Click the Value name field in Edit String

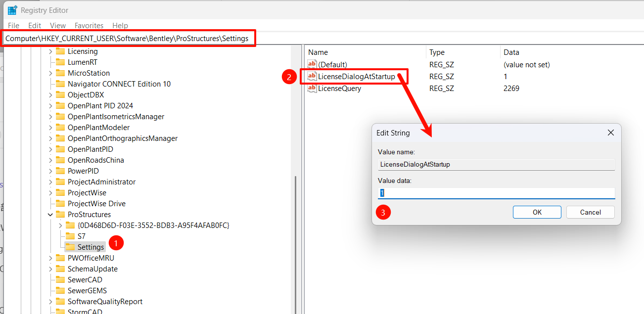pos(496,164)
